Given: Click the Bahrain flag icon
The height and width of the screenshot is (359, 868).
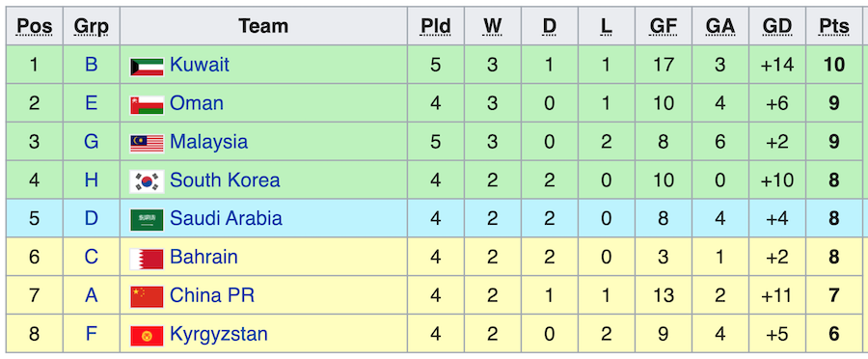Looking at the screenshot, I should pyautogui.click(x=147, y=259).
